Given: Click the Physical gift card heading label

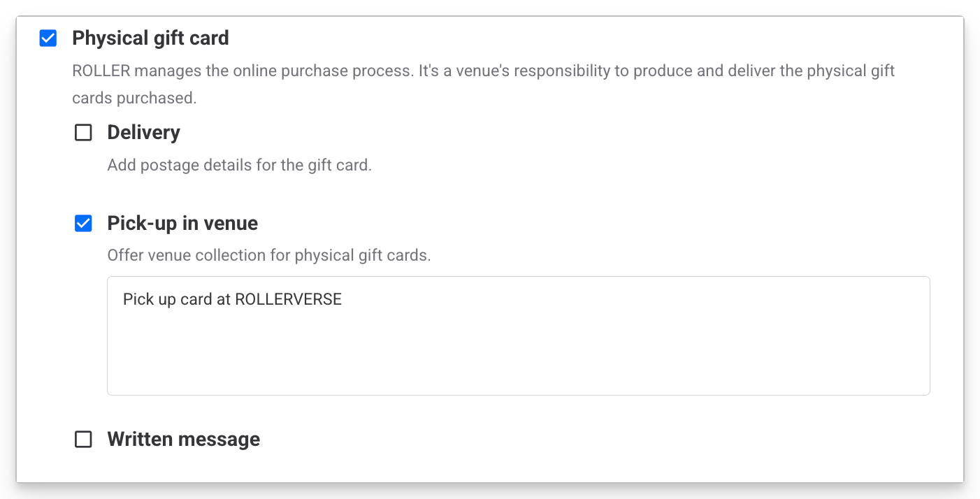Looking at the screenshot, I should [x=150, y=38].
